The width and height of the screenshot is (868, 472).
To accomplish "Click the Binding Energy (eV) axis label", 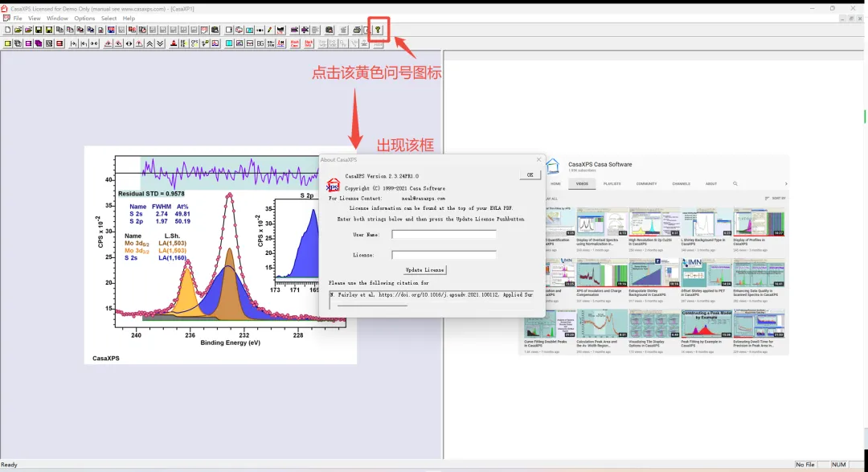I will pos(231,343).
